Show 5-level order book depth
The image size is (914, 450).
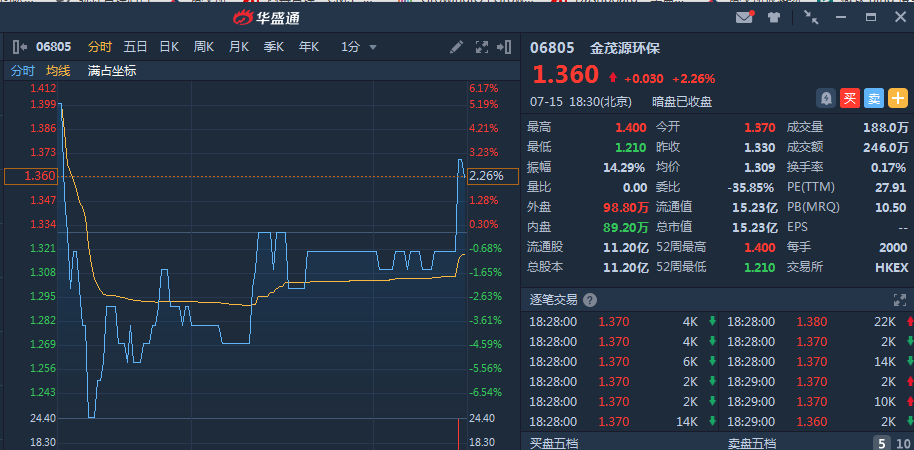(880, 442)
